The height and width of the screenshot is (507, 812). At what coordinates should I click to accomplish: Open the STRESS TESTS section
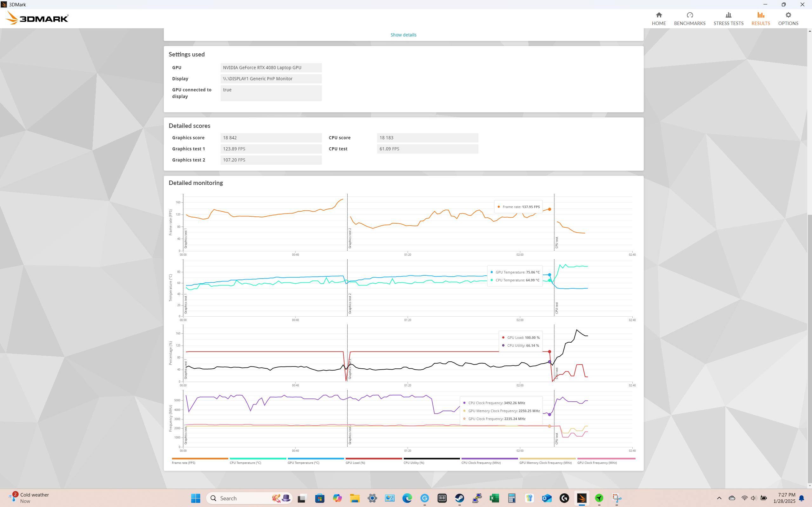tap(728, 19)
